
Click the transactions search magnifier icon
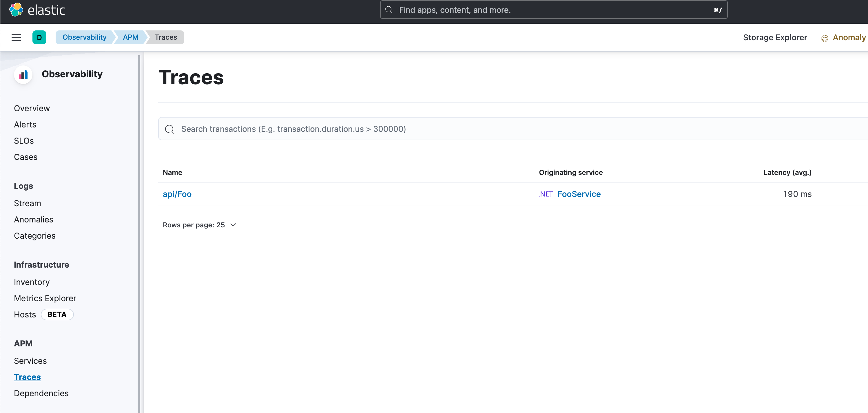[x=169, y=129]
